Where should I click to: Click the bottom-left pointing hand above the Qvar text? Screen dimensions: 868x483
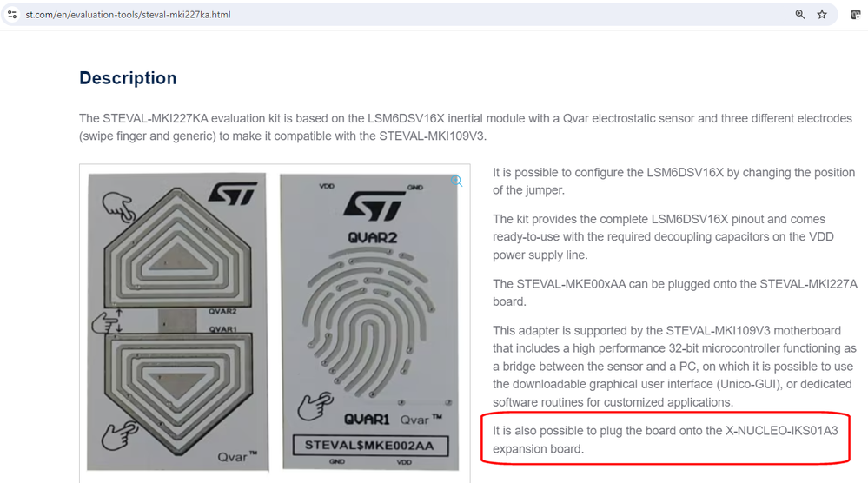(120, 434)
